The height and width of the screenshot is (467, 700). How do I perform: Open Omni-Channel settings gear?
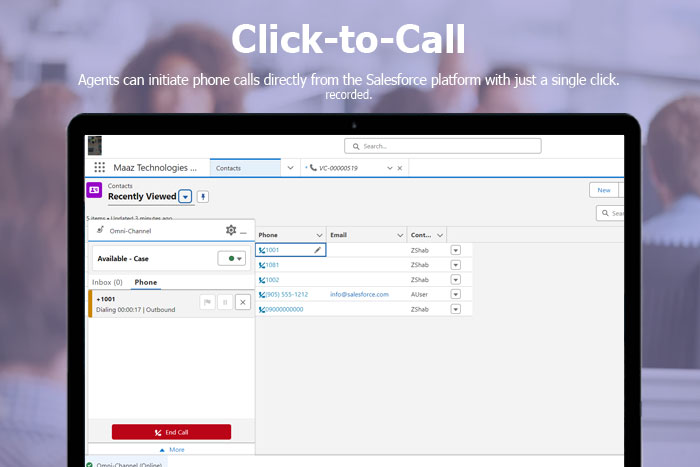[231, 230]
